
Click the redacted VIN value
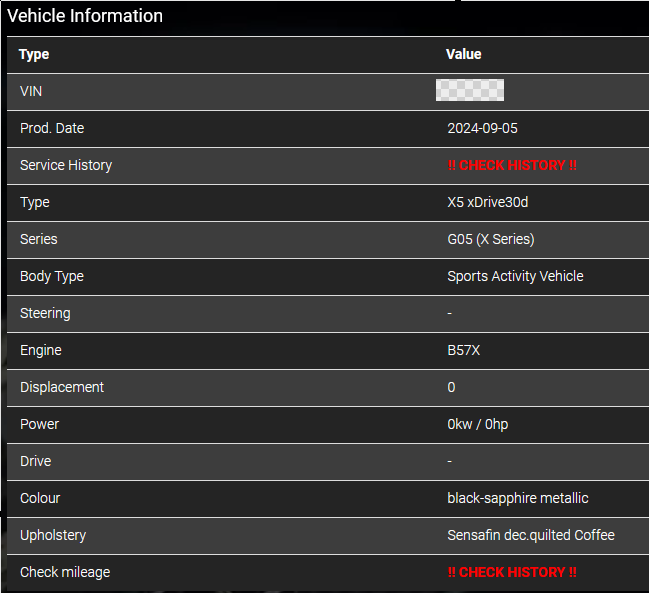[x=470, y=90]
